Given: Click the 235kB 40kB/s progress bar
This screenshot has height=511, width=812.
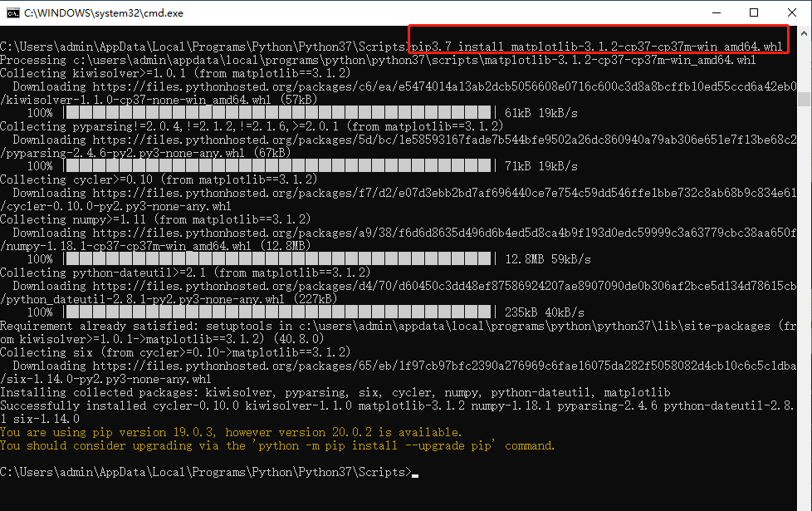Looking at the screenshot, I should pyautogui.click(x=279, y=312).
